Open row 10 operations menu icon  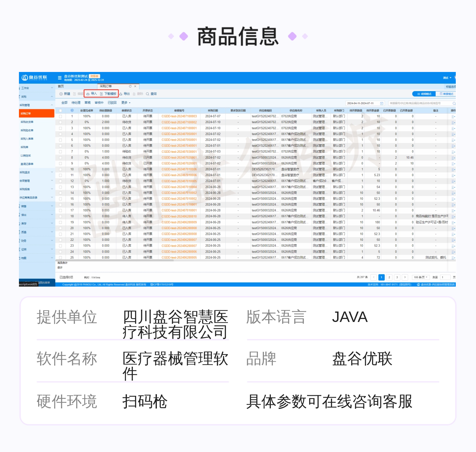[x=453, y=169]
